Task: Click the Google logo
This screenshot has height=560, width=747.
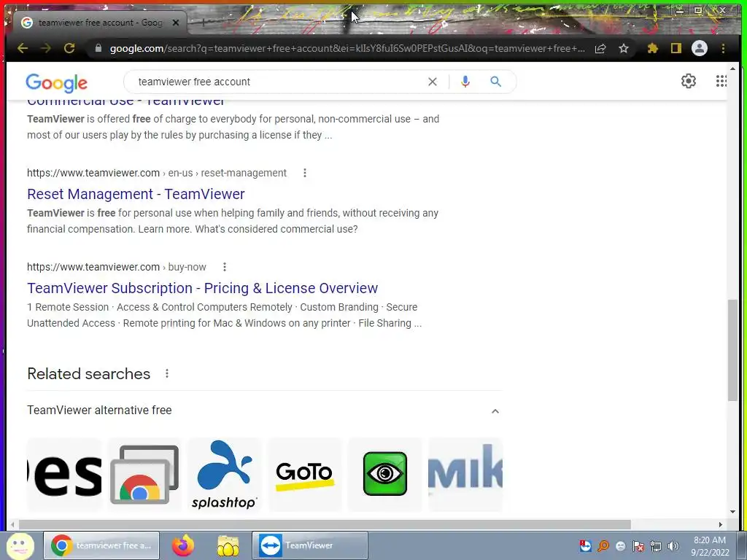Action: click(x=57, y=83)
